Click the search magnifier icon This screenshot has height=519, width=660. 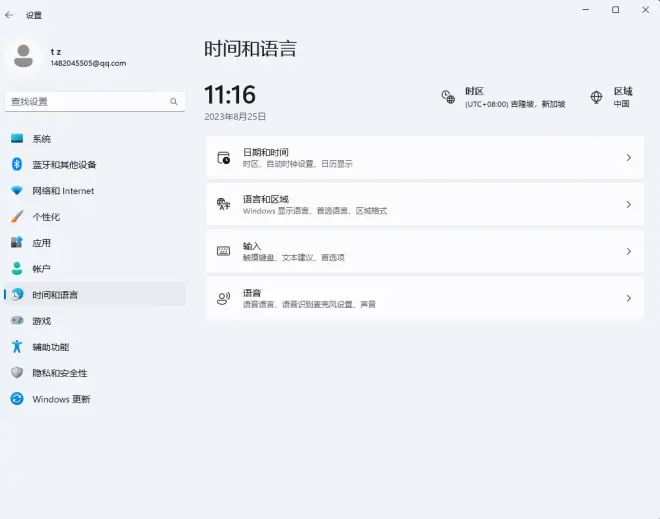click(174, 102)
